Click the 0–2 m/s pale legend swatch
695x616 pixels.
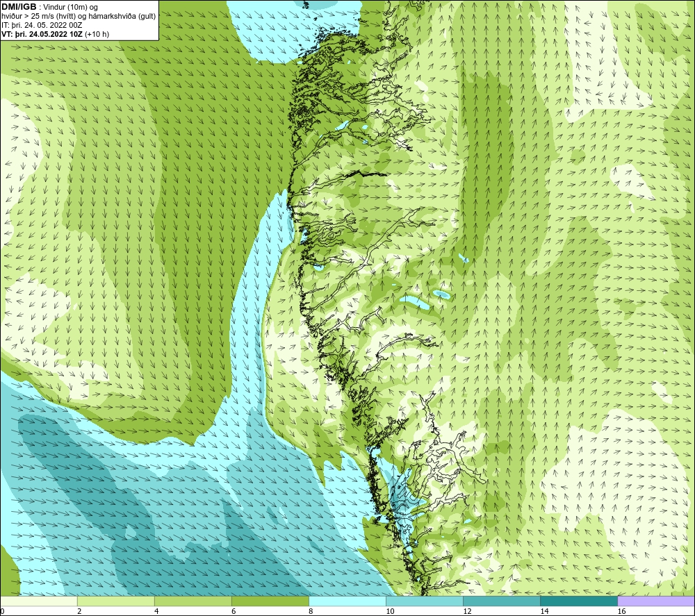pyautogui.click(x=38, y=601)
